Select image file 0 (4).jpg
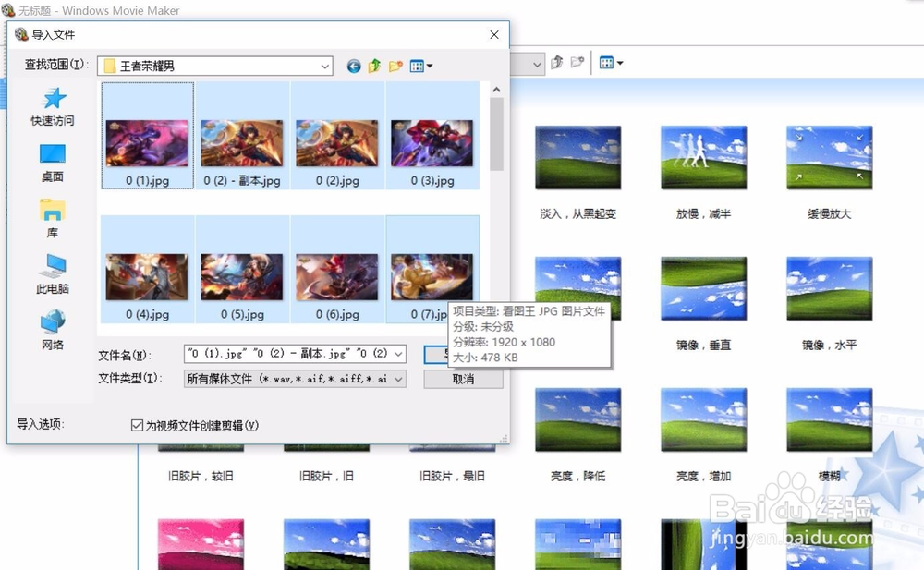This screenshot has width=924, height=570. 147,270
